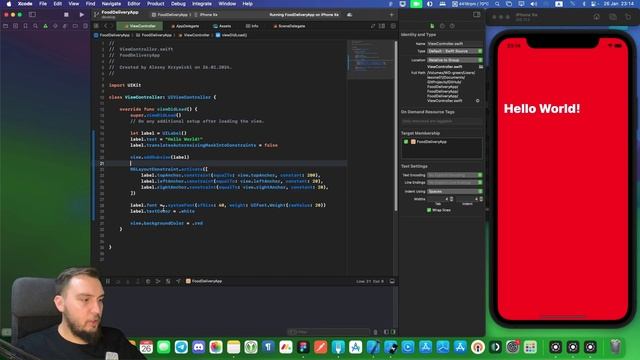Screen dimensions: 640x360
Task: Open the Product menu
Action: pyautogui.click(x=156, y=4)
